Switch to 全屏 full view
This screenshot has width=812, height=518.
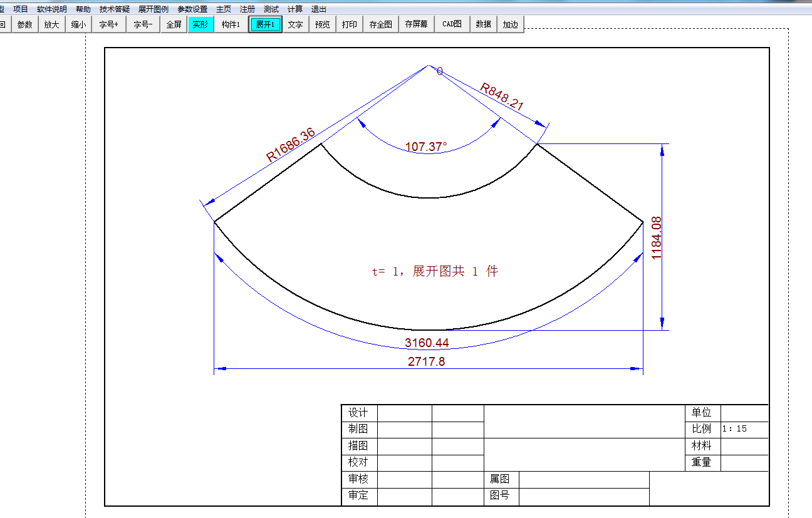(x=174, y=24)
